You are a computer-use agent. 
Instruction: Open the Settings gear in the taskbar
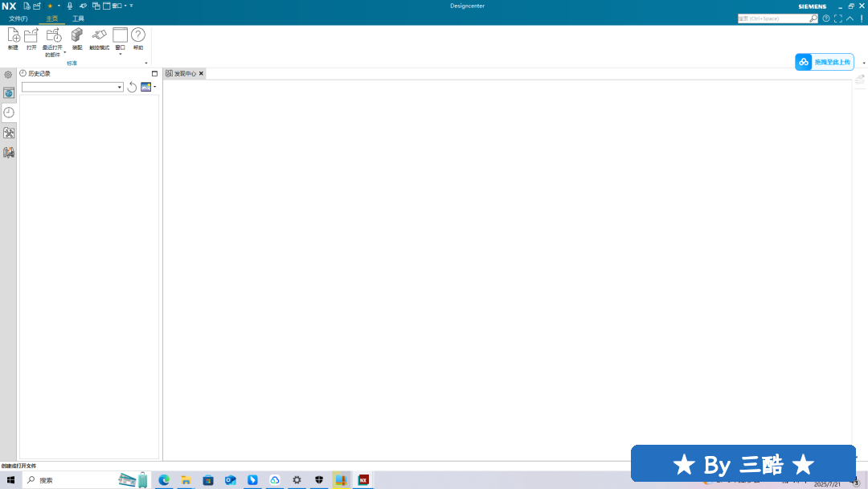point(297,480)
